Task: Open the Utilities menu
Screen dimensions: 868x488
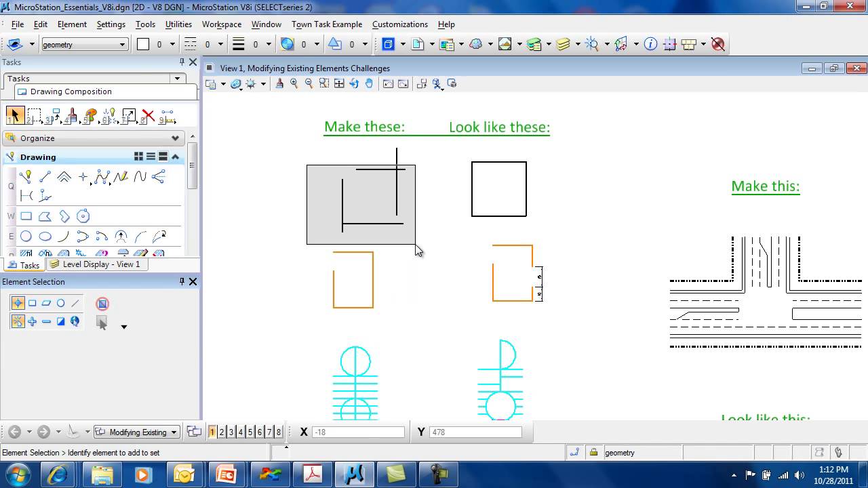Action: point(178,24)
